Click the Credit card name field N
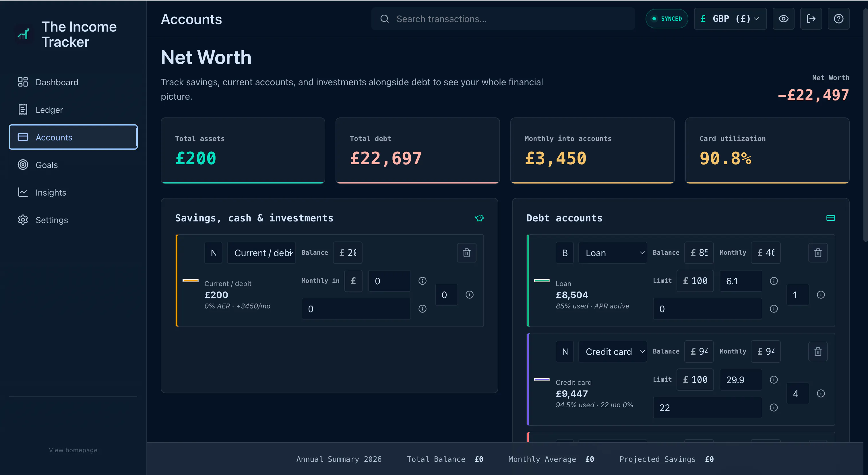The width and height of the screenshot is (868, 475). coord(565,352)
